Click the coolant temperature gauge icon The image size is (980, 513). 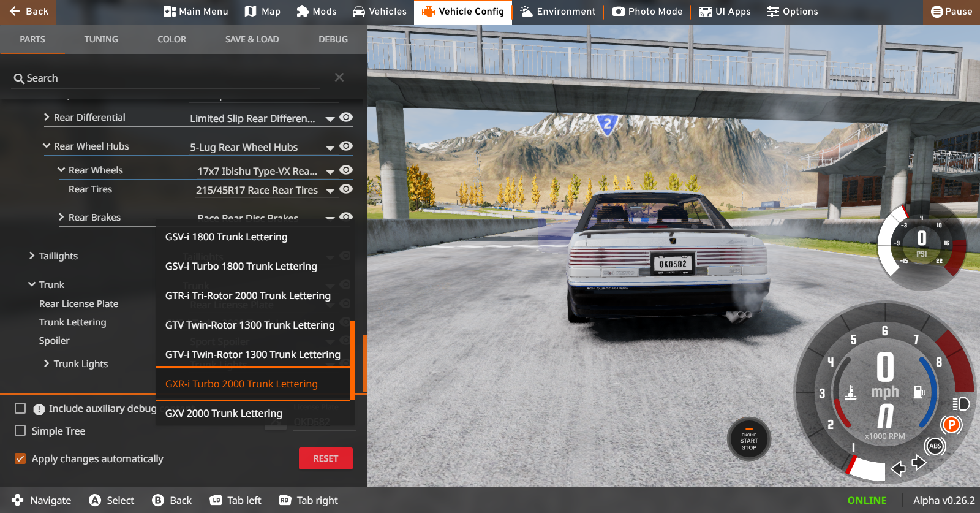pos(851,392)
